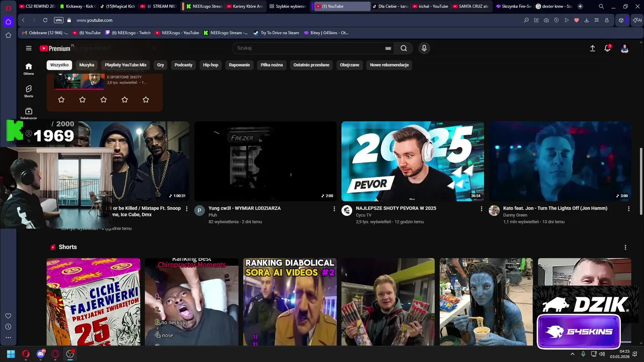
Task: Open the Shorts section three-dot menu
Action: 625,247
